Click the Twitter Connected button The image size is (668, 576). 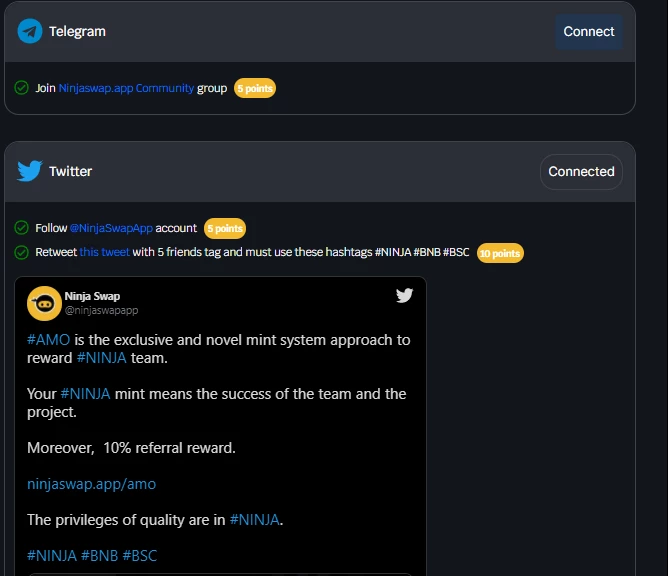[x=581, y=171]
